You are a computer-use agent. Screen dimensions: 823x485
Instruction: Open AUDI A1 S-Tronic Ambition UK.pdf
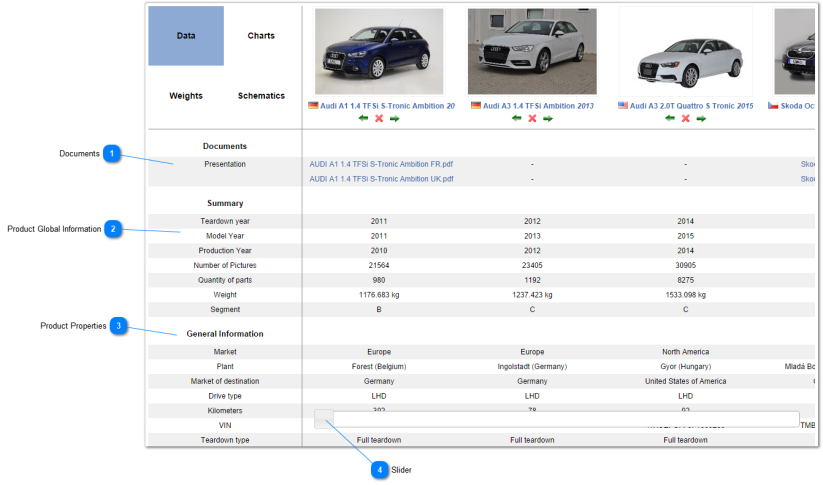[381, 179]
